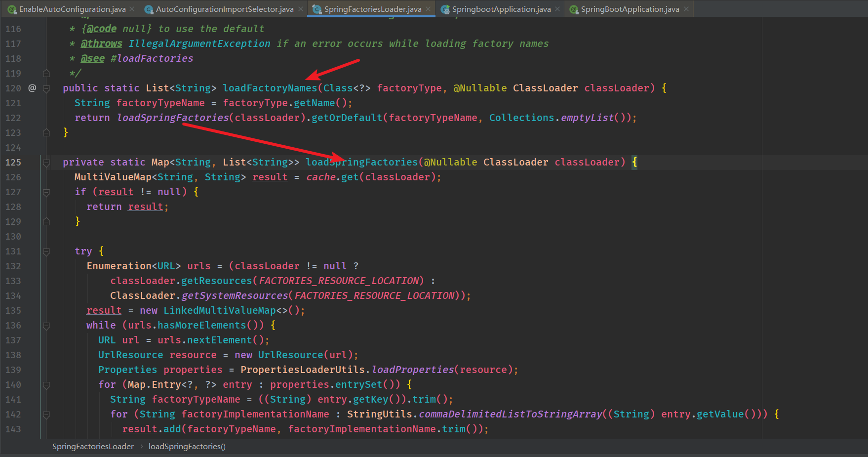Click factoryType.getName() on line 121
The image size is (868, 457).
tap(285, 103)
